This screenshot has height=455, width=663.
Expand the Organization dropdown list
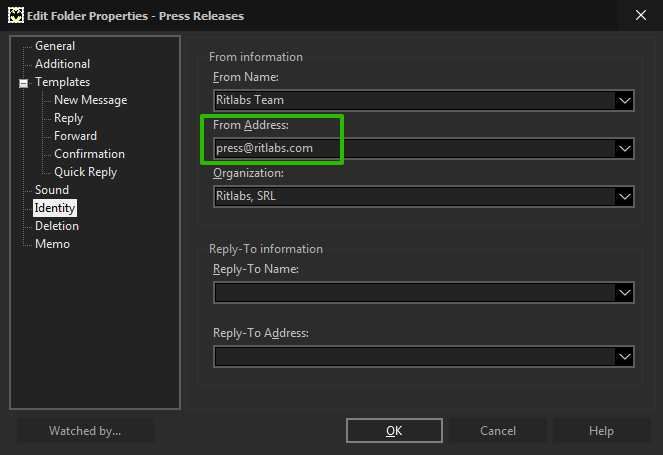click(625, 196)
